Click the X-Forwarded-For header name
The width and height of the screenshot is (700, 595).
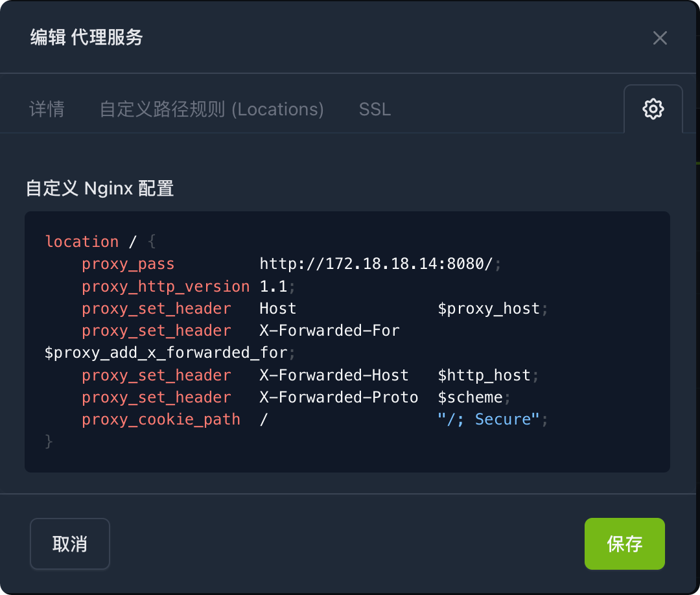coord(329,331)
